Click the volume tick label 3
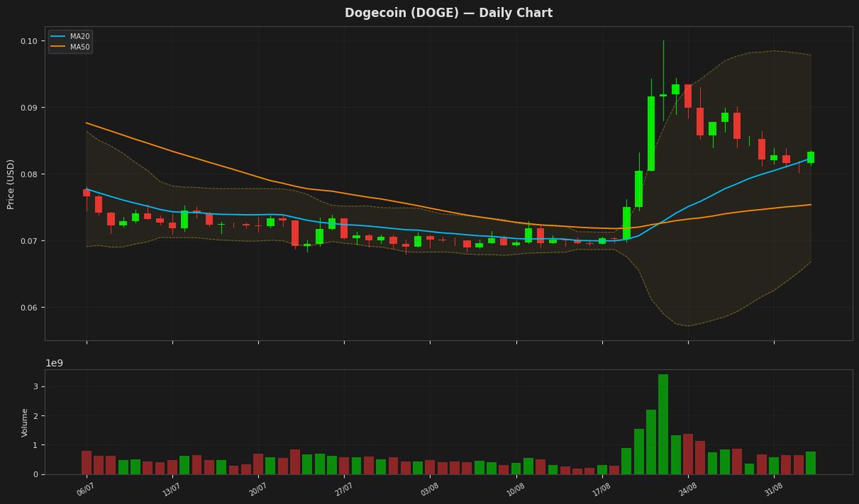Screen dimensions: 859x504 [37, 387]
